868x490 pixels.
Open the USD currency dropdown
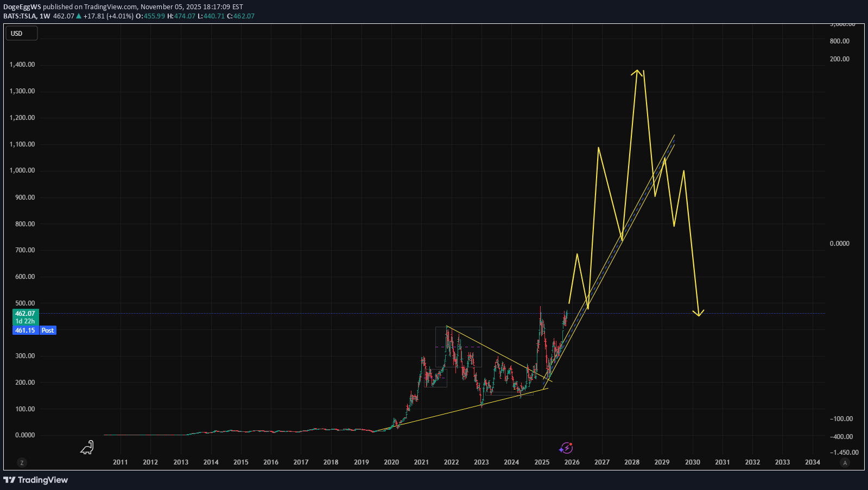pos(22,34)
